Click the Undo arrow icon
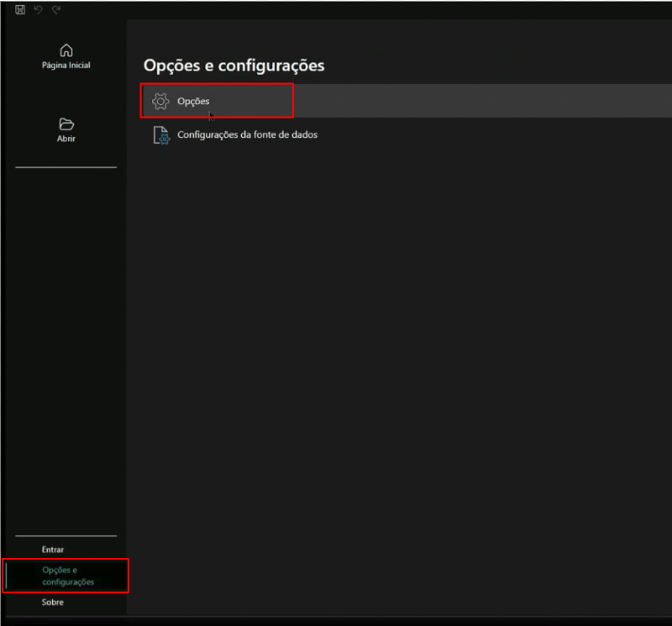The height and width of the screenshot is (626, 672). [x=38, y=9]
